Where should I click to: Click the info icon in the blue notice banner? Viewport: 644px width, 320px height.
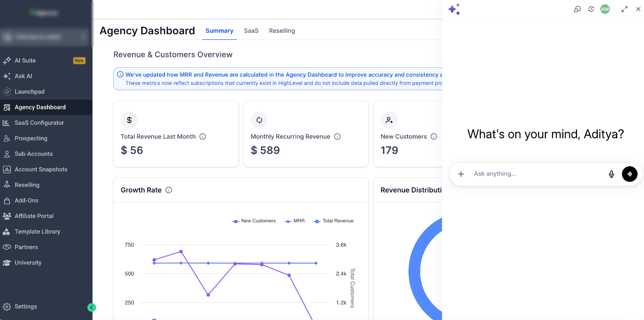[120, 74]
